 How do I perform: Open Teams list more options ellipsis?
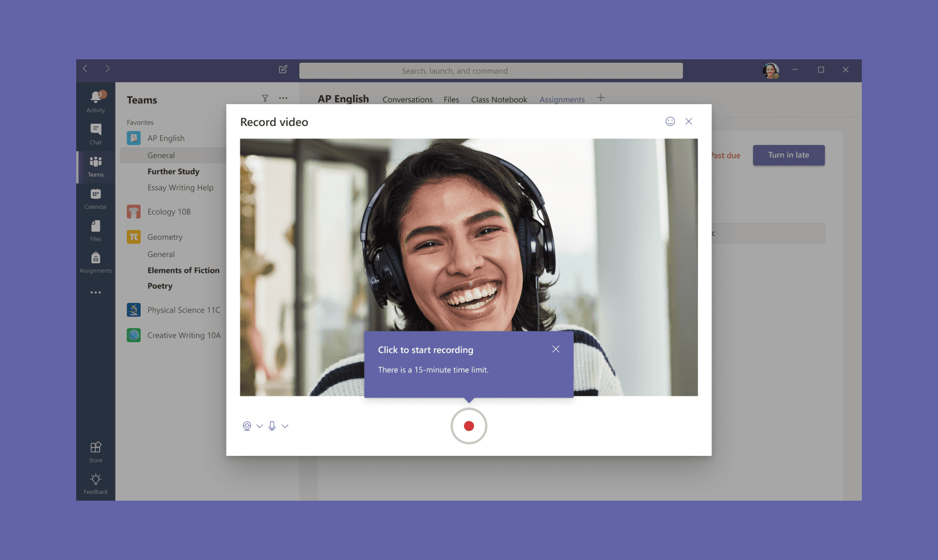tap(283, 99)
